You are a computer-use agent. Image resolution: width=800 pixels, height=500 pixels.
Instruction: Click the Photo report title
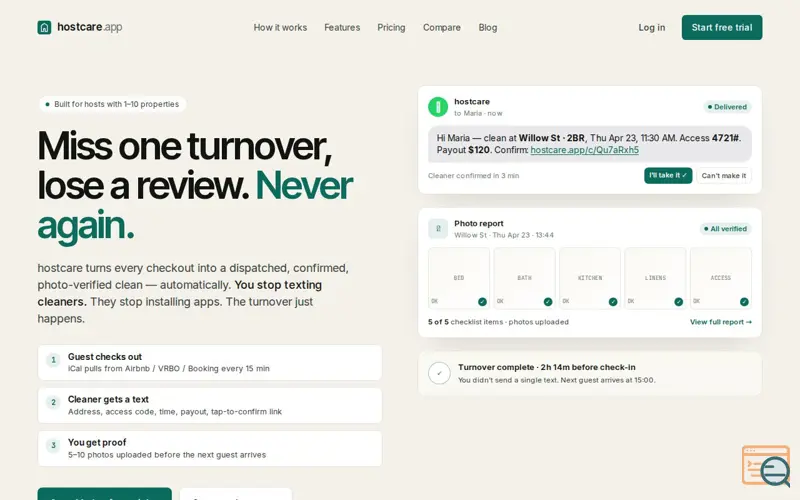pos(479,223)
